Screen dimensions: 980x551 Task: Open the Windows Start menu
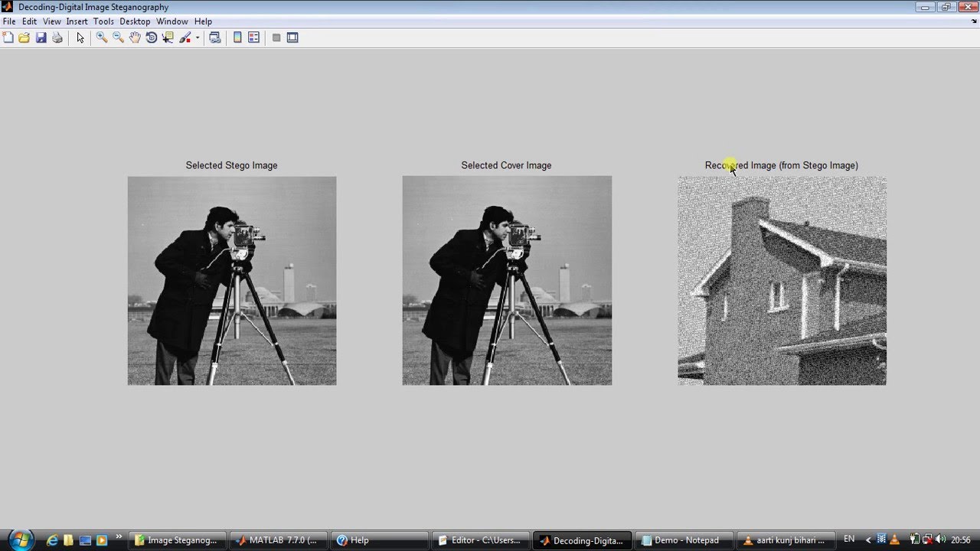[x=20, y=540]
